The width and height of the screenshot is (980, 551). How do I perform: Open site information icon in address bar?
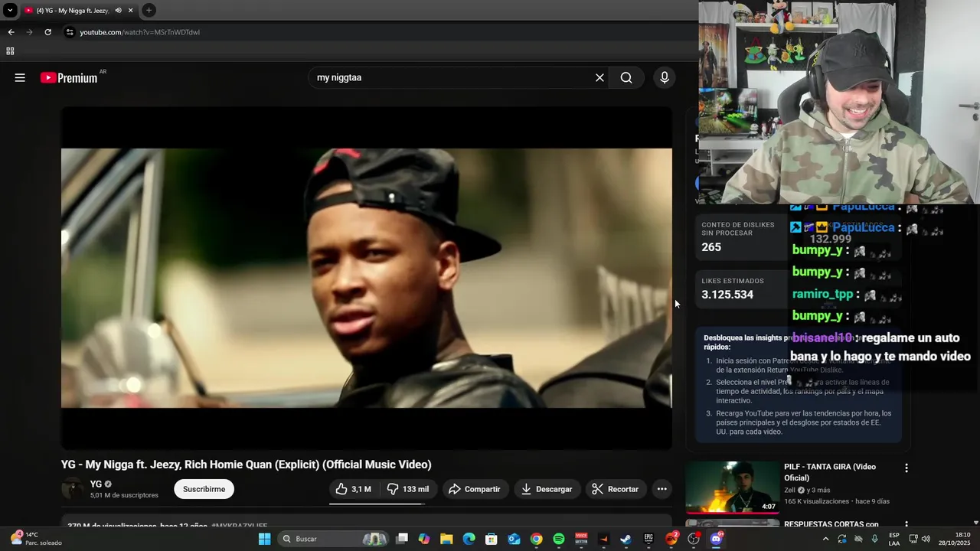70,32
